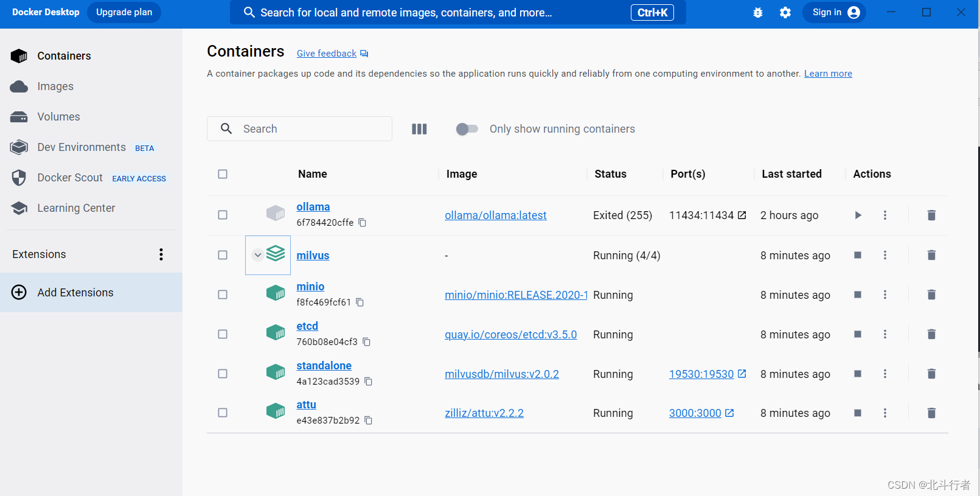This screenshot has height=496, width=980.
Task: Click Add Extensions in the sidebar
Action: pyautogui.click(x=91, y=293)
